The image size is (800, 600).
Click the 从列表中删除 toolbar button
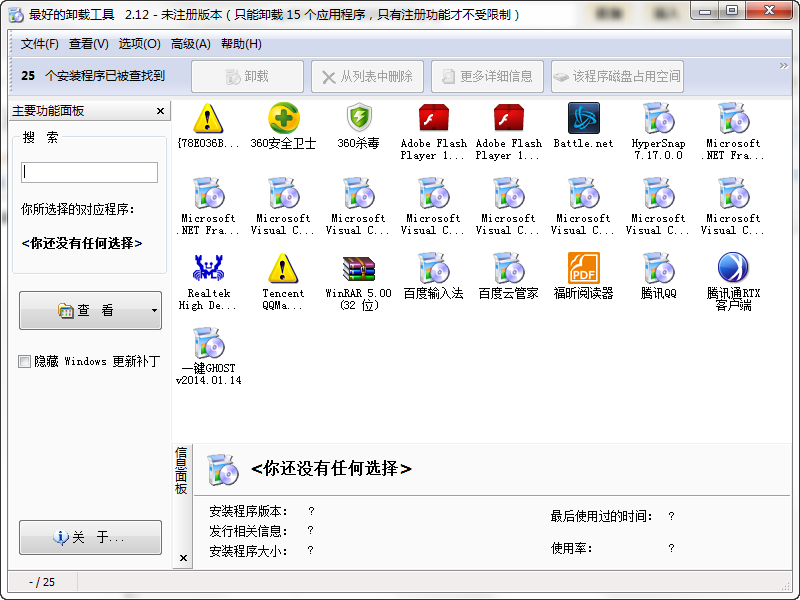point(367,77)
